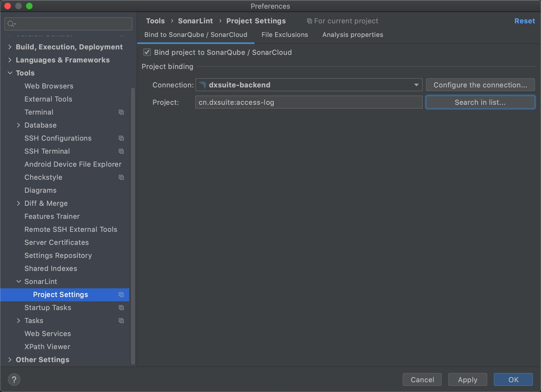Expand Languages & Frameworks section
541x392 pixels.
pos(10,60)
